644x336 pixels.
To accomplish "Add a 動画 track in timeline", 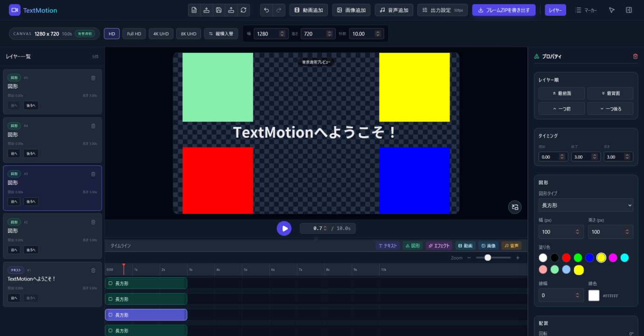I will click(465, 245).
